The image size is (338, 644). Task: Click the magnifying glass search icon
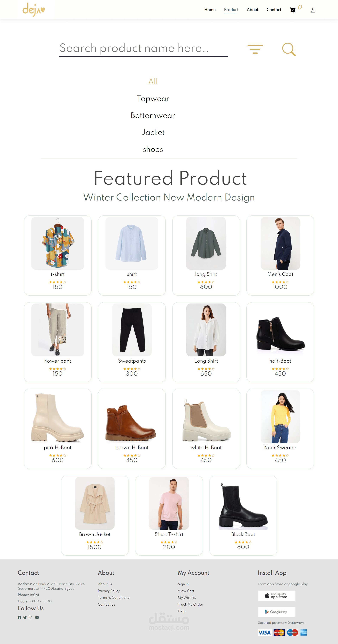point(289,49)
